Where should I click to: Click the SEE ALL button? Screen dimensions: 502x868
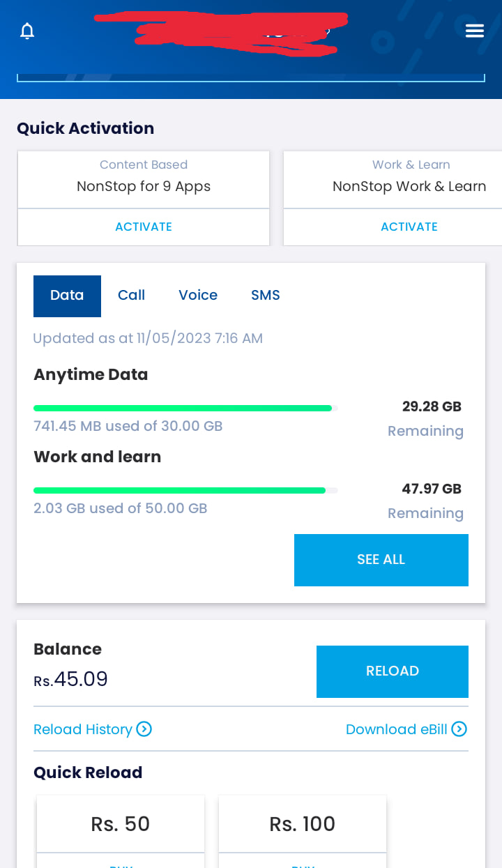point(381,560)
